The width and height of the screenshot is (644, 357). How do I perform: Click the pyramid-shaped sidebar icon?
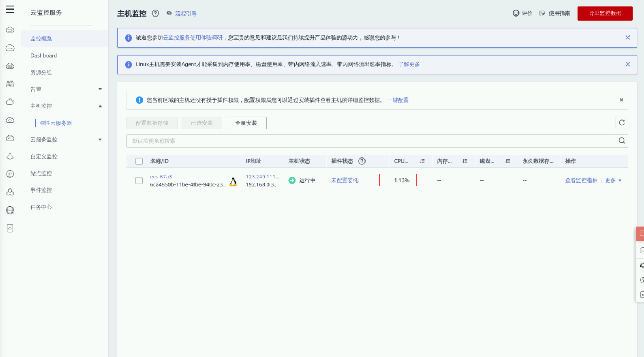click(x=10, y=156)
